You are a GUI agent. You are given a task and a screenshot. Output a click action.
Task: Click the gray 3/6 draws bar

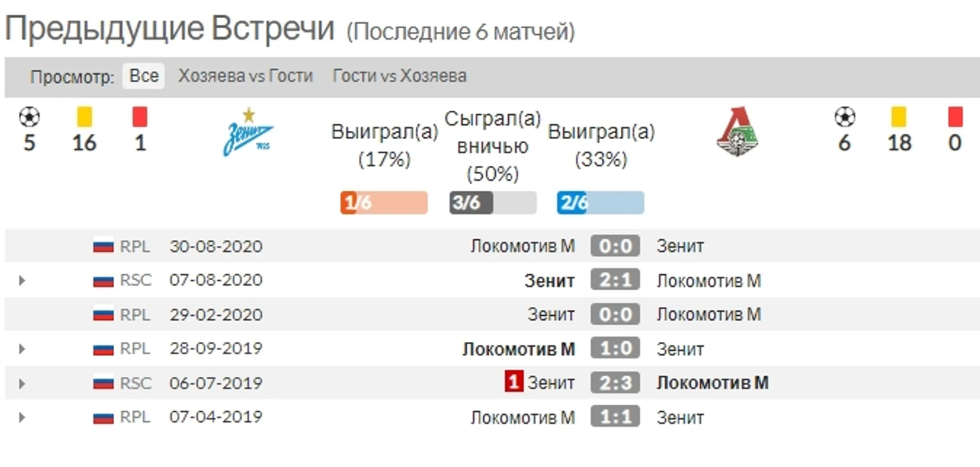pyautogui.click(x=493, y=203)
